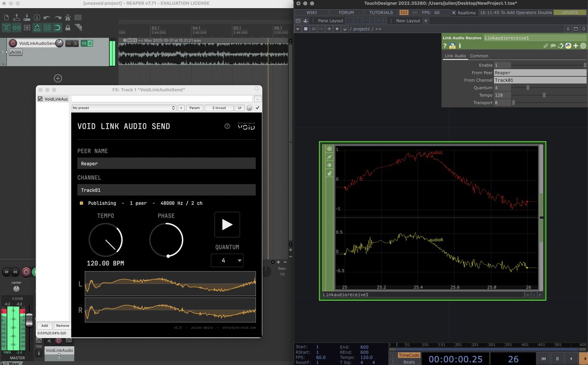Image resolution: width=588 pixels, height=365 pixels.
Task: Select the Link Audio parameter tab
Action: (x=455, y=56)
